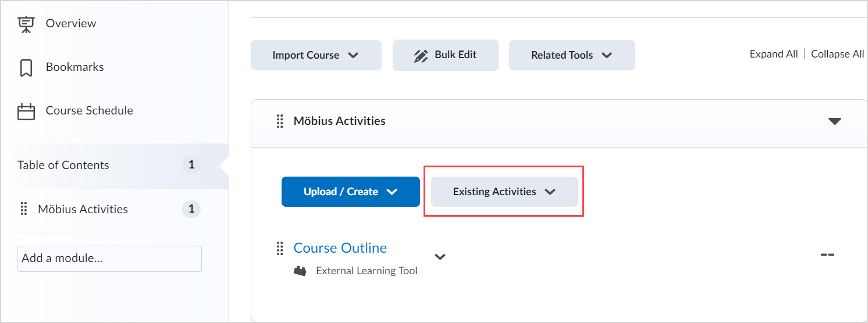The width and height of the screenshot is (868, 323).
Task: Select Table of Contents in sidebar
Action: click(x=63, y=165)
